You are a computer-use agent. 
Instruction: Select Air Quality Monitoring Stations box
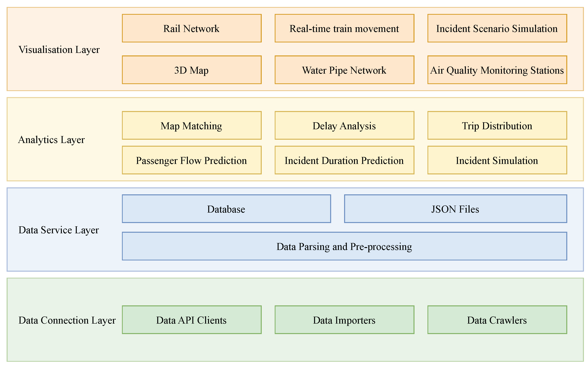click(497, 70)
